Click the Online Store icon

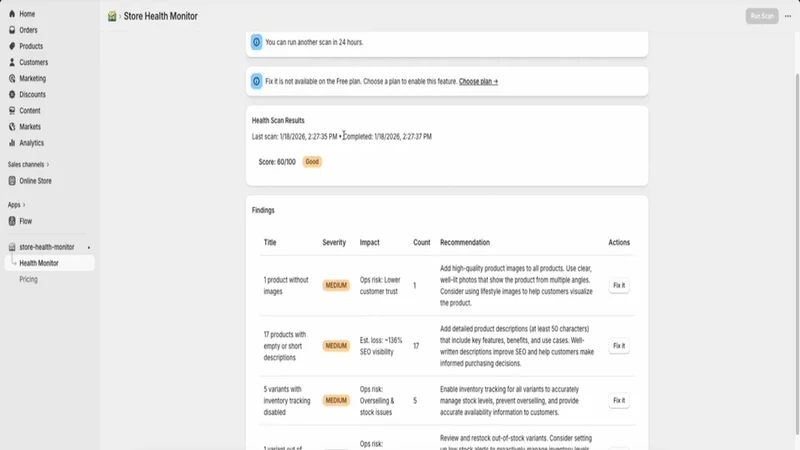coord(12,181)
